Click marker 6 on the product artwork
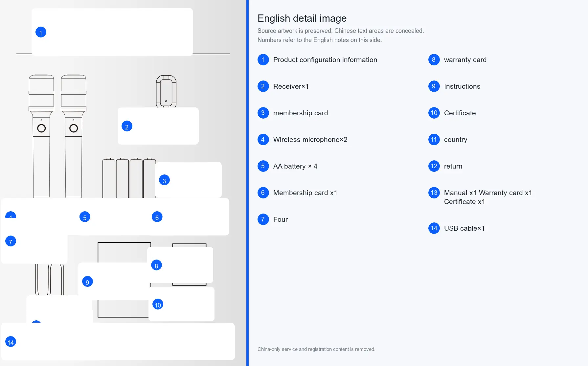 tap(157, 217)
